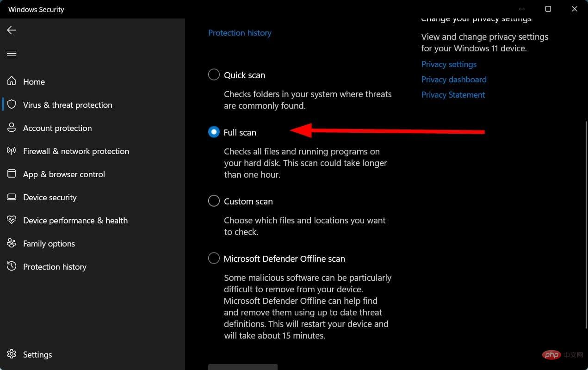This screenshot has width=588, height=370.
Task: Open Settings from the sidebar bottom
Action: click(x=37, y=355)
